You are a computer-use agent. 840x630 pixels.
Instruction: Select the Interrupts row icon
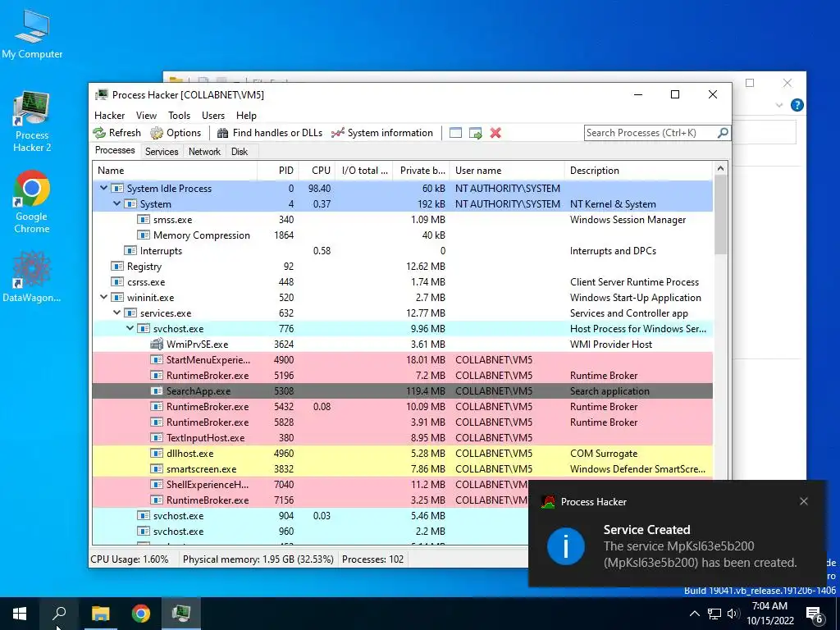[130, 251]
